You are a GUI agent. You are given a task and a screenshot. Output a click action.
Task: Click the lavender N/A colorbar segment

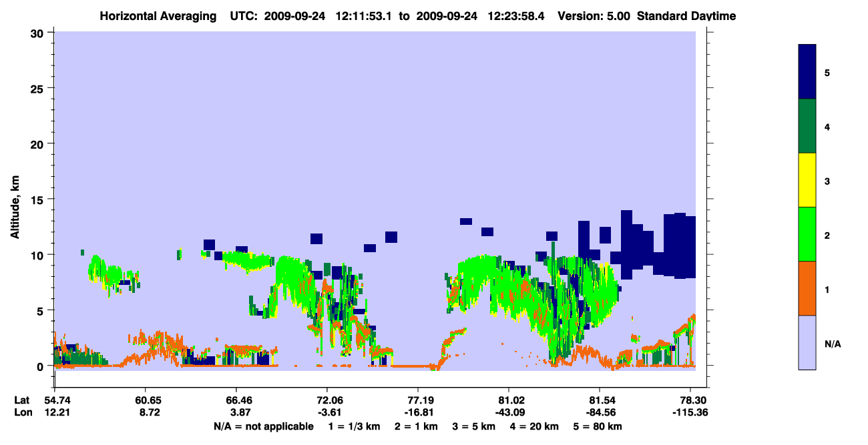click(x=807, y=342)
